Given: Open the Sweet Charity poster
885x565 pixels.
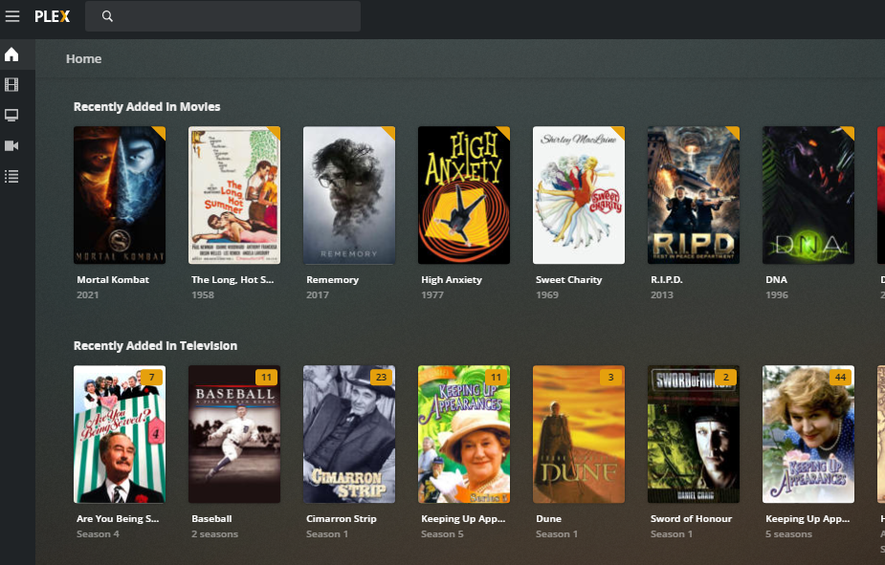Looking at the screenshot, I should pyautogui.click(x=579, y=195).
